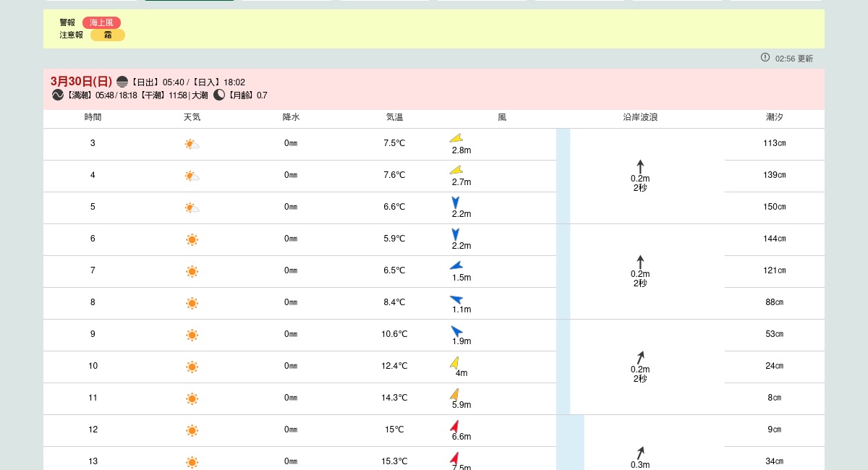Click the yellow 霜 advisory badge
Viewport: 868px width, 470px height.
pyautogui.click(x=108, y=35)
